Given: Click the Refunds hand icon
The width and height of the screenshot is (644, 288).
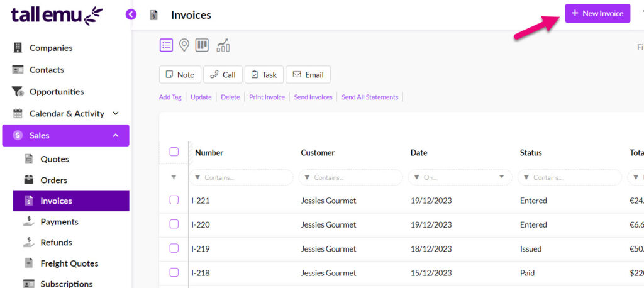Looking at the screenshot, I should pyautogui.click(x=29, y=242).
